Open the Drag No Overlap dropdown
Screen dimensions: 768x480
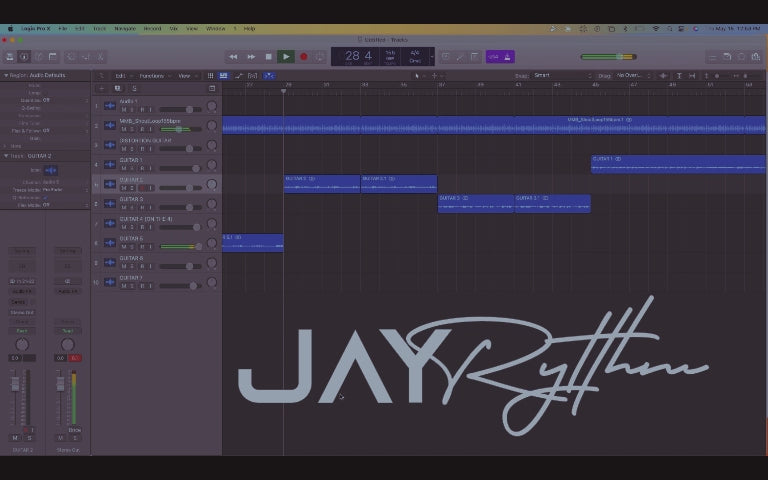tap(633, 75)
